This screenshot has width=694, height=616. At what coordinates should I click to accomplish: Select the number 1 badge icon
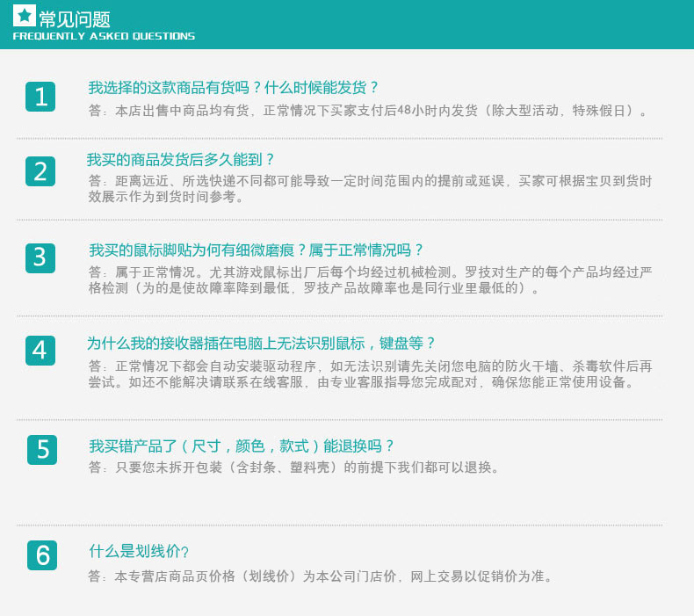click(x=40, y=97)
